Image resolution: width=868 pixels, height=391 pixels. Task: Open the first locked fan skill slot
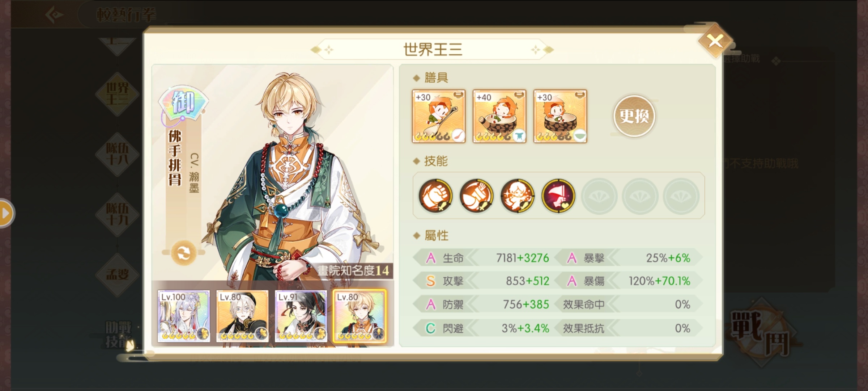click(599, 196)
